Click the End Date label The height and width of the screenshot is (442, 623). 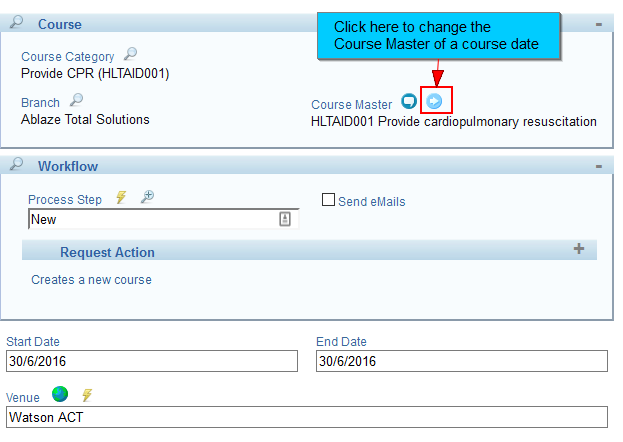(341, 342)
